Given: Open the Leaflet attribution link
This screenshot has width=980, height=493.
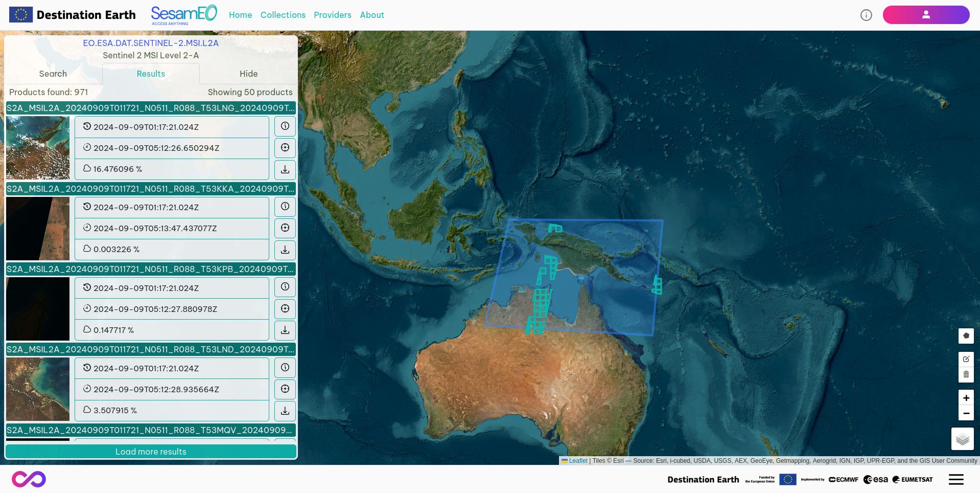Looking at the screenshot, I should click(x=578, y=461).
